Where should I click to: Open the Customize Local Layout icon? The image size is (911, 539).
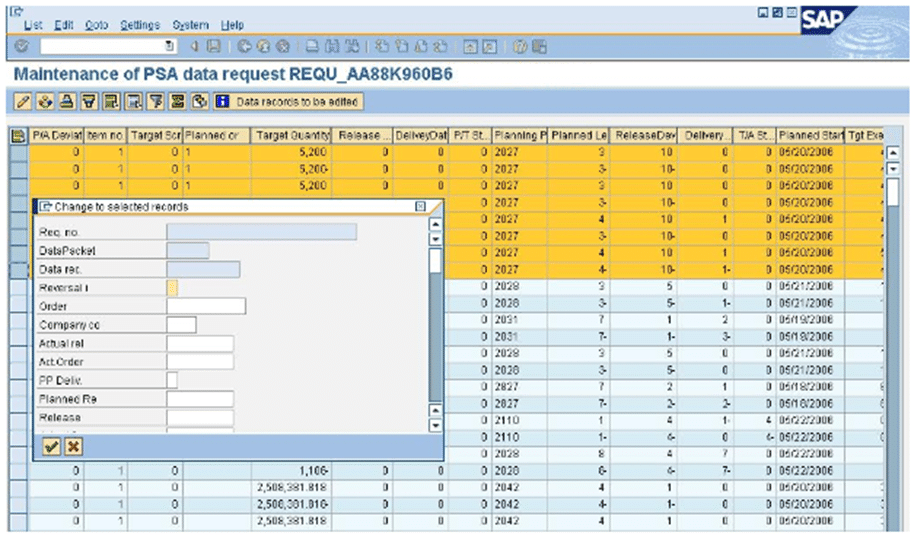click(x=539, y=46)
